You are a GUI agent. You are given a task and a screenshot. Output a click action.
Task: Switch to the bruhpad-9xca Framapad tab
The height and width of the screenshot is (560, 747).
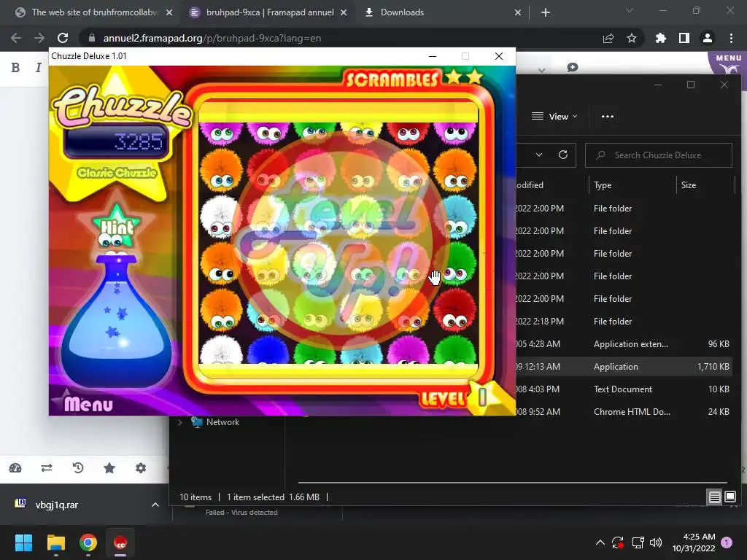pos(270,12)
